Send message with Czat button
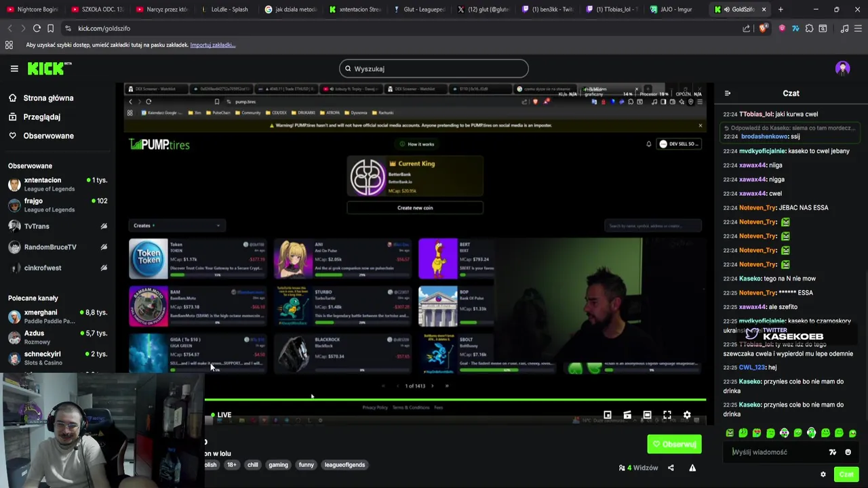Image resolution: width=868 pixels, height=488 pixels. click(846, 474)
